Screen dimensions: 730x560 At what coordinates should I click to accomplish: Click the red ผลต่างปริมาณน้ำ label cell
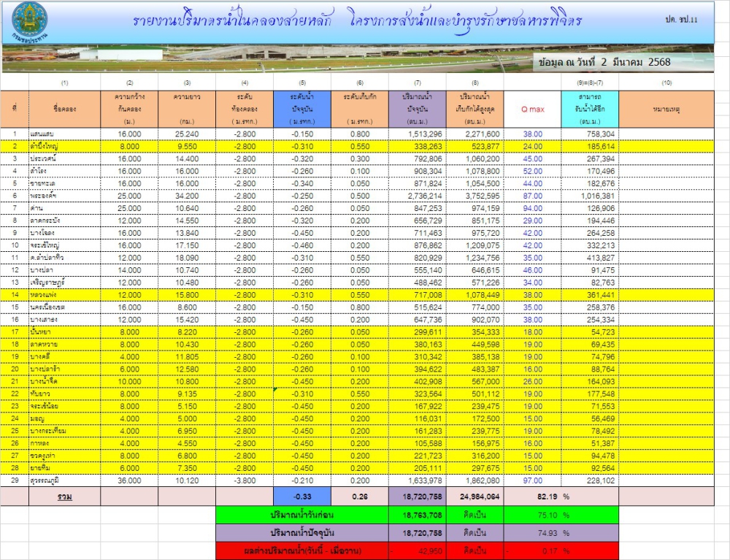coord(302,551)
